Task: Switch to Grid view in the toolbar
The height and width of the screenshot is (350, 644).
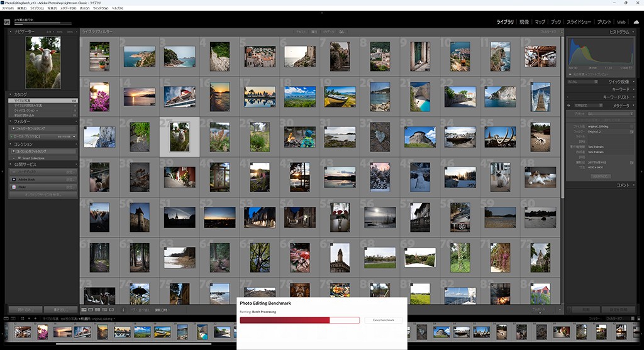Action: tap(84, 310)
